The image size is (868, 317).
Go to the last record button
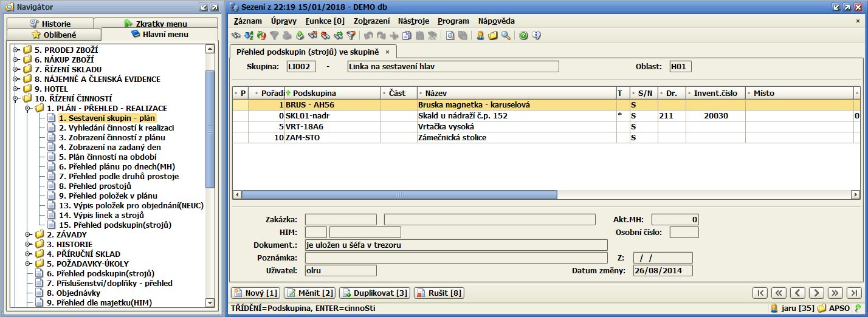(854, 293)
